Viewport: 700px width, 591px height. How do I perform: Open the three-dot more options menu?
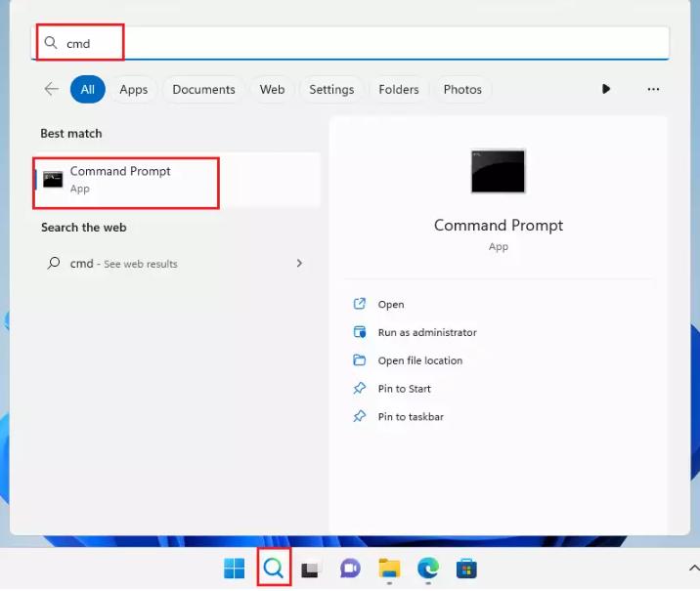coord(653,89)
